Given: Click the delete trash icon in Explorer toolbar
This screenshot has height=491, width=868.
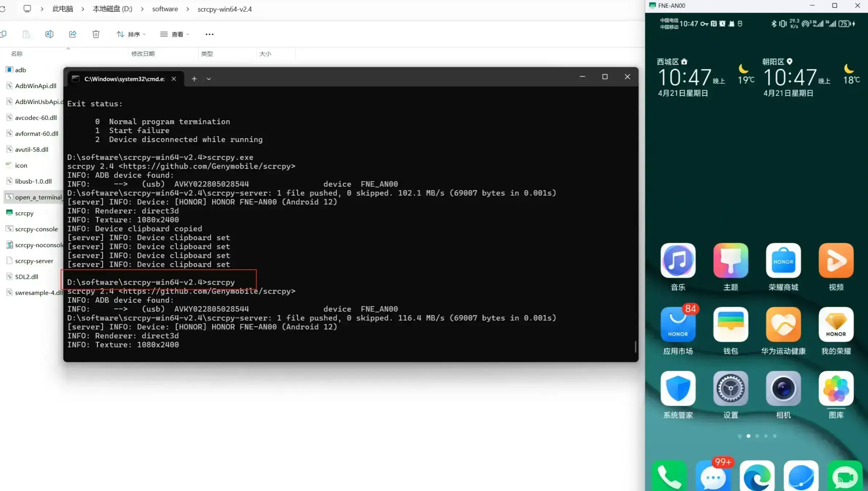Looking at the screenshot, I should pos(96,34).
